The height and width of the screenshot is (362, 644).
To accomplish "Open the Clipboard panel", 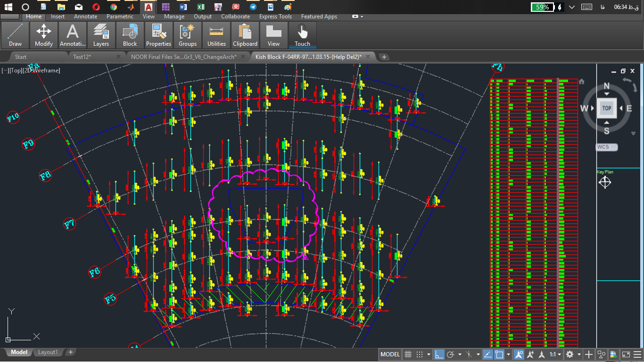I will (245, 35).
